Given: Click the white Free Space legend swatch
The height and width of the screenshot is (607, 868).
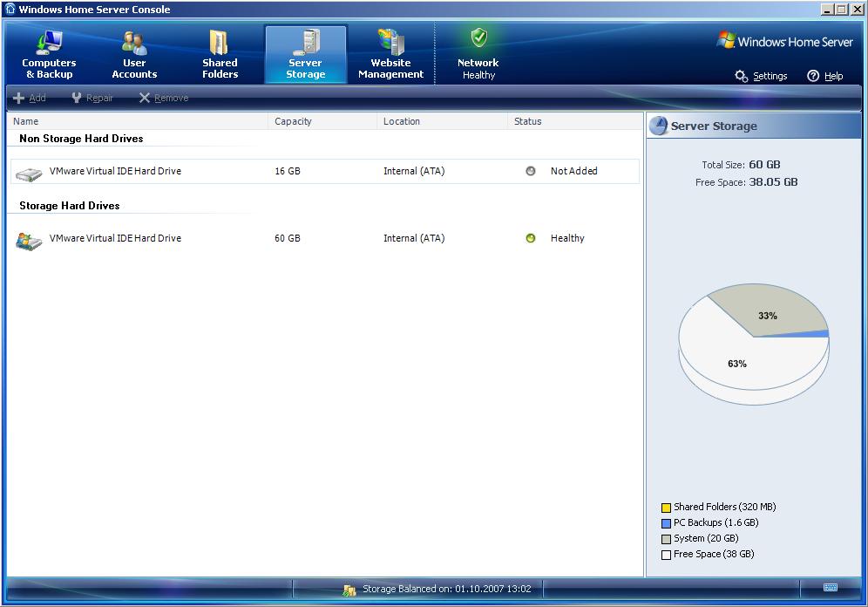Looking at the screenshot, I should [x=666, y=555].
